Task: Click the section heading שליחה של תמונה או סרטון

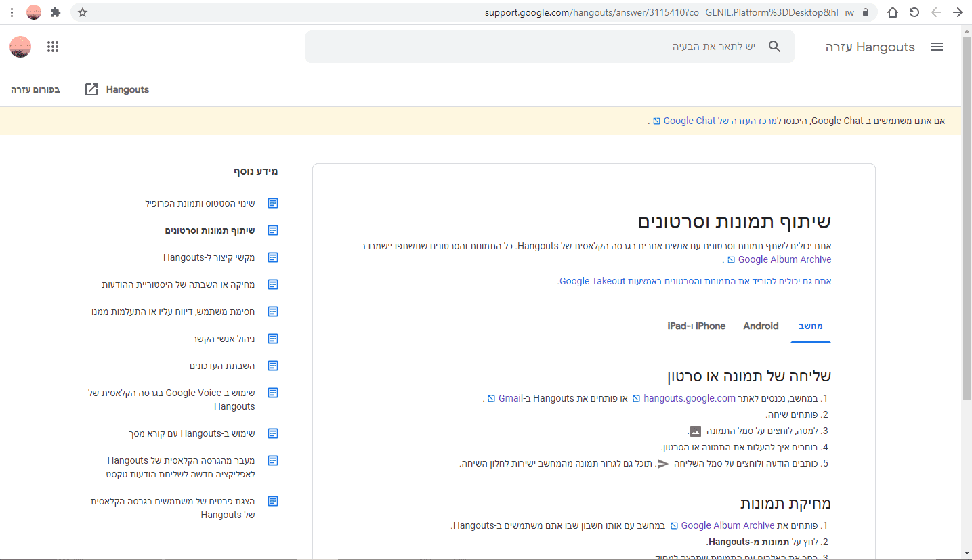Action: click(x=749, y=376)
